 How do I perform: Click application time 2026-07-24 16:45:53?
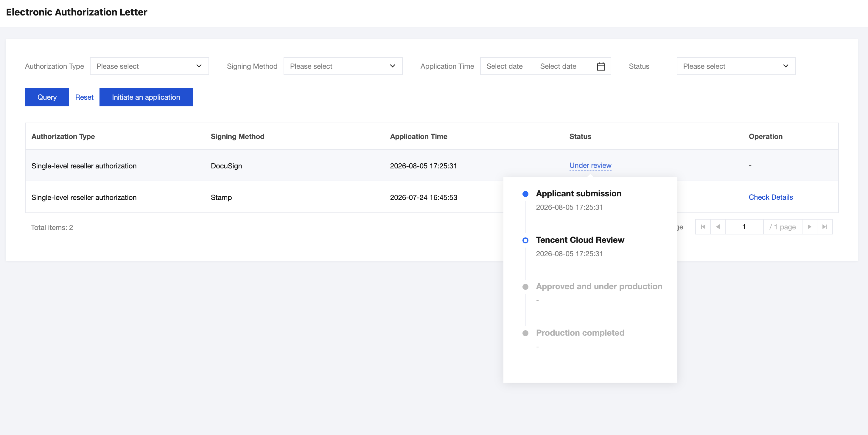[424, 198]
